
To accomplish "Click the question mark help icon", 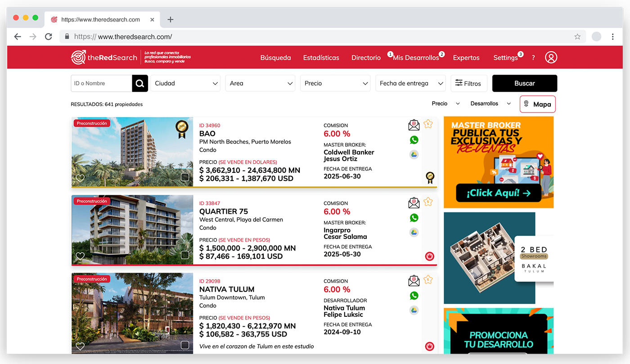I will click(533, 58).
